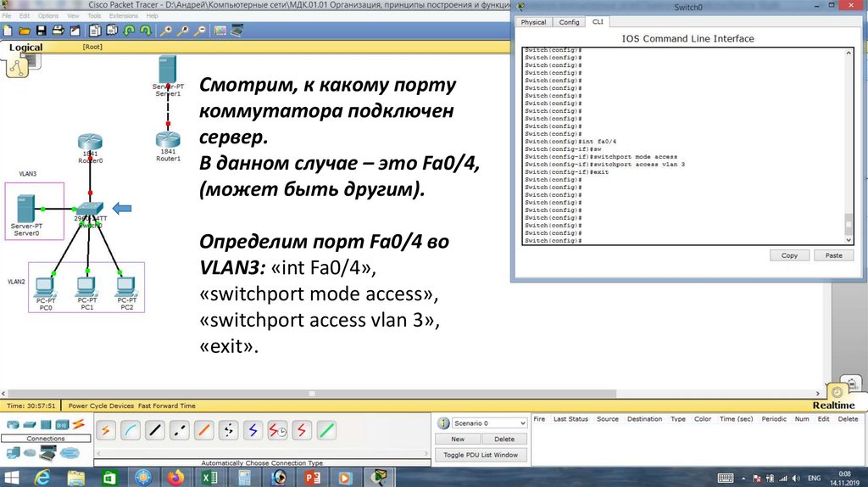Screen dimensions: 868x487
Task: Switch to Config tab in Switch0 window
Action: click(569, 22)
